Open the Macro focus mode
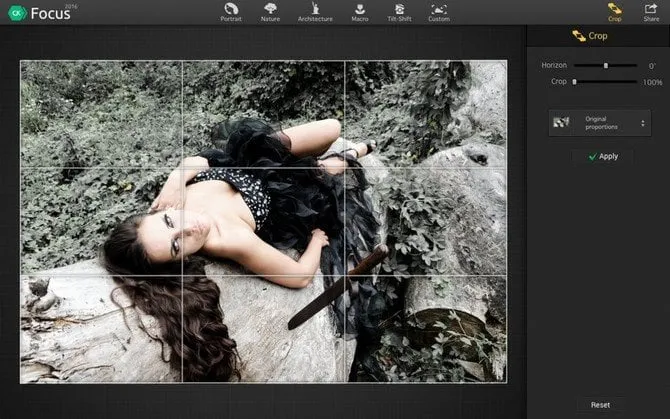 coord(359,10)
